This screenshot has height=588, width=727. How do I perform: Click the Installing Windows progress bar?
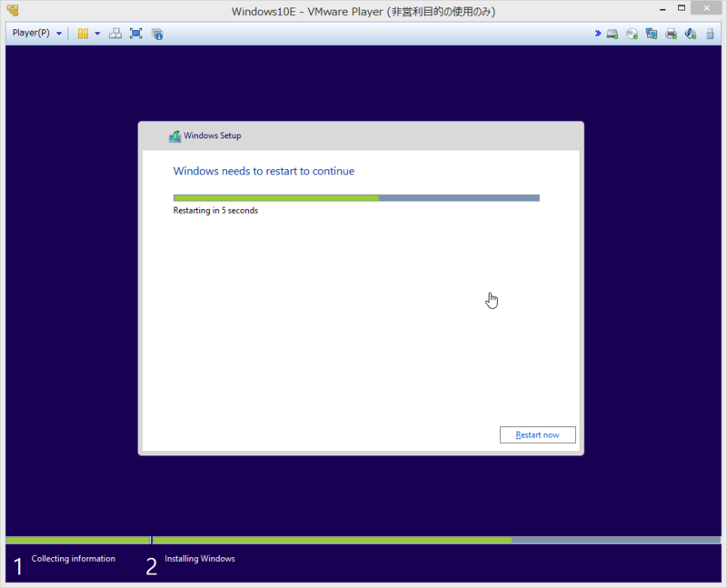tap(436, 540)
